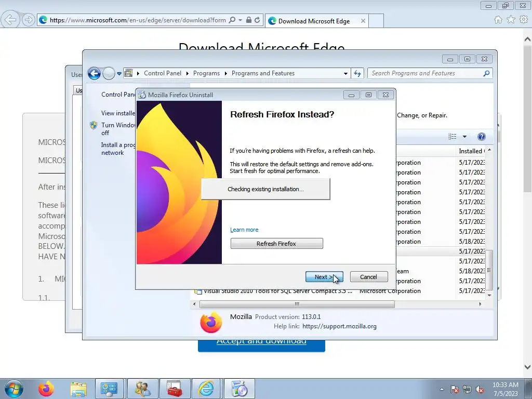Expand the address bar history dropdown
The height and width of the screenshot is (399, 532).
[345, 73]
